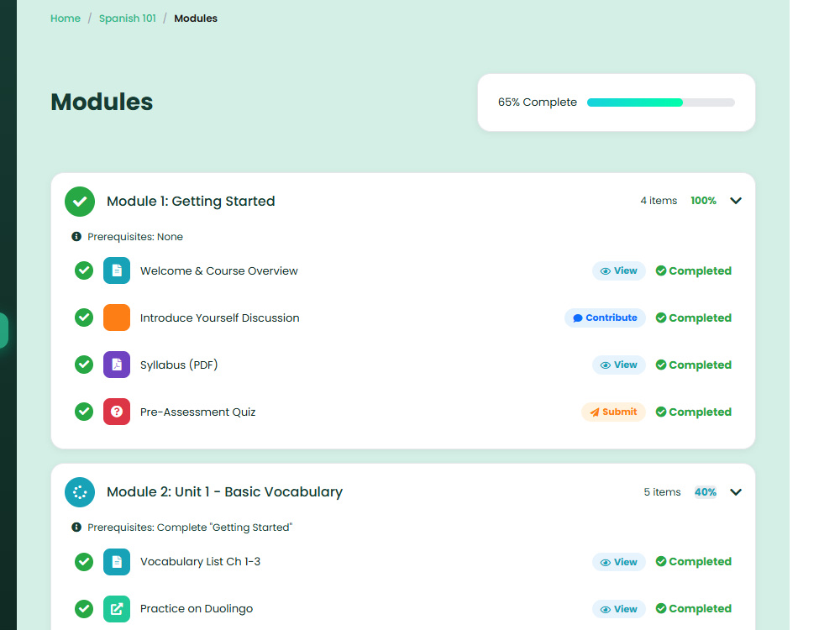Collapse Module 1: Getting Started using its chevron
The width and height of the screenshot is (840, 630).
[x=736, y=201]
